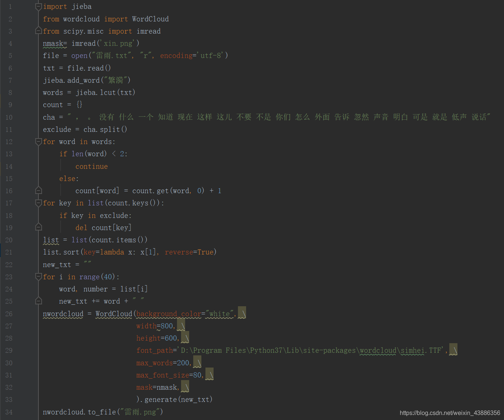Collapse the 'for key in list' loop fold
The height and width of the screenshot is (420, 504).
click(x=38, y=203)
